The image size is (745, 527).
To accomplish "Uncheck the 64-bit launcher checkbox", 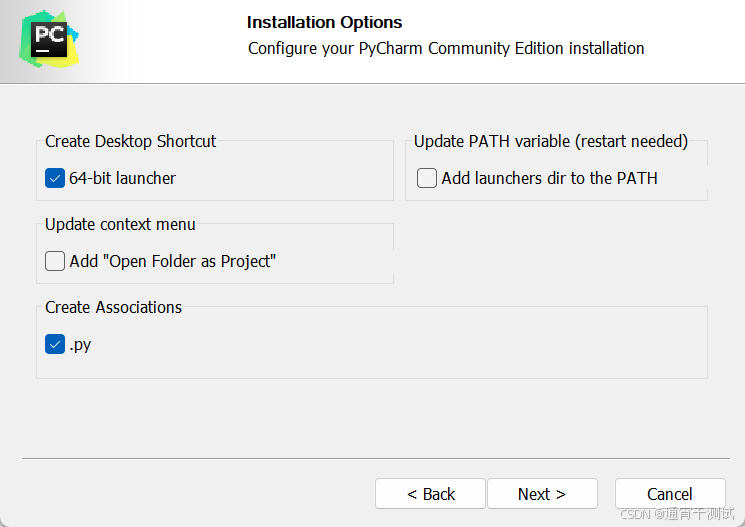I will coord(55,178).
